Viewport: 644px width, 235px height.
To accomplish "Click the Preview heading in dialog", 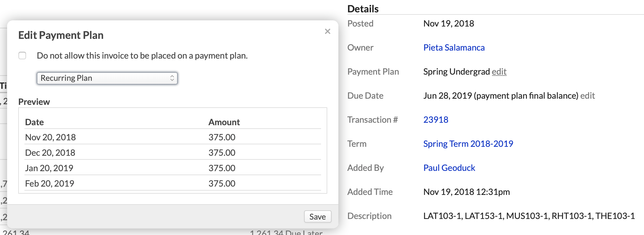I will (34, 102).
